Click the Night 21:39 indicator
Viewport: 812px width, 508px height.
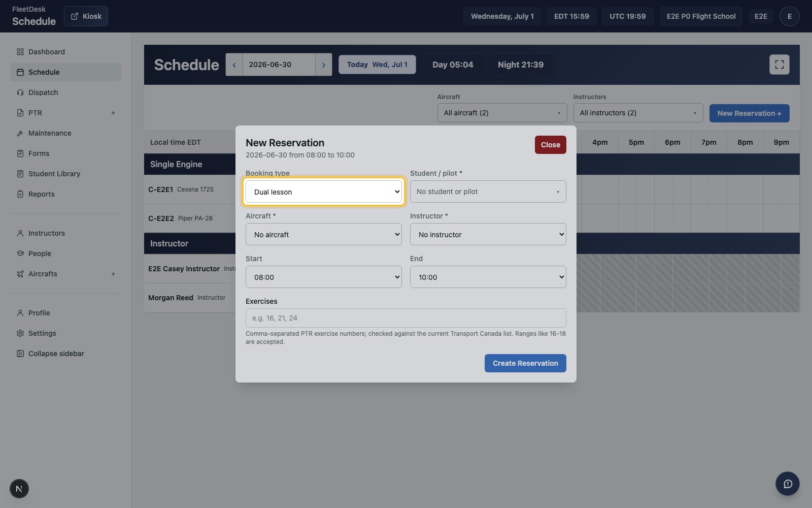pyautogui.click(x=520, y=65)
